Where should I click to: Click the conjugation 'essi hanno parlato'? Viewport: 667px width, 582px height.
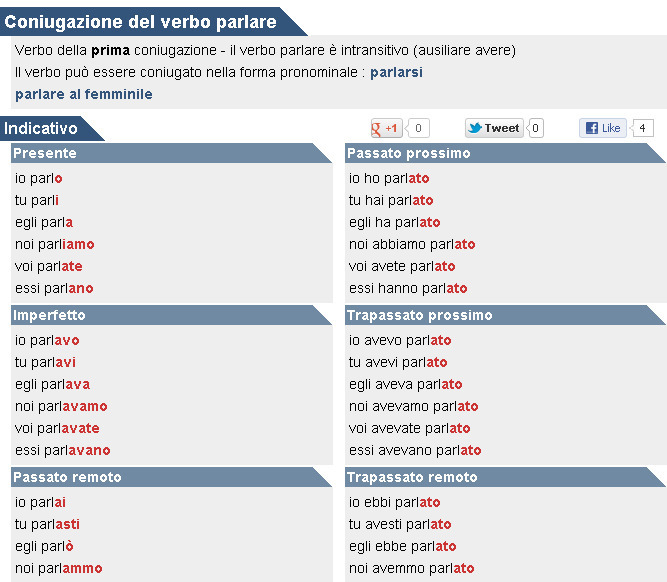[x=408, y=288]
